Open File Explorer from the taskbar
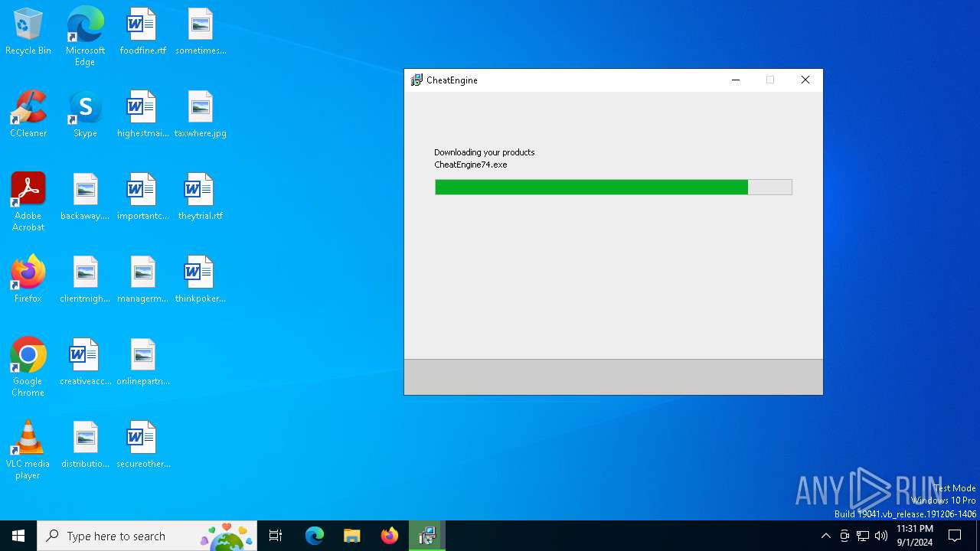 click(x=352, y=536)
